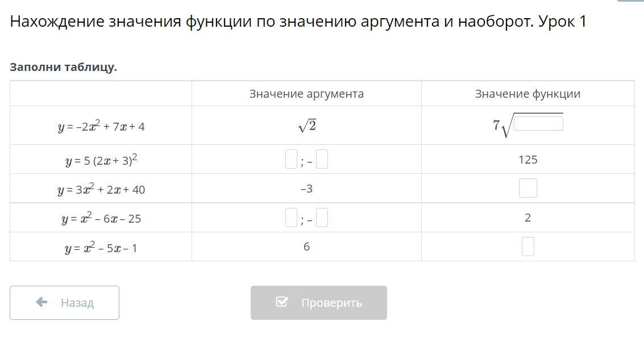Click the Назад button
Viewport: 644px width, 355px height.
tap(64, 303)
